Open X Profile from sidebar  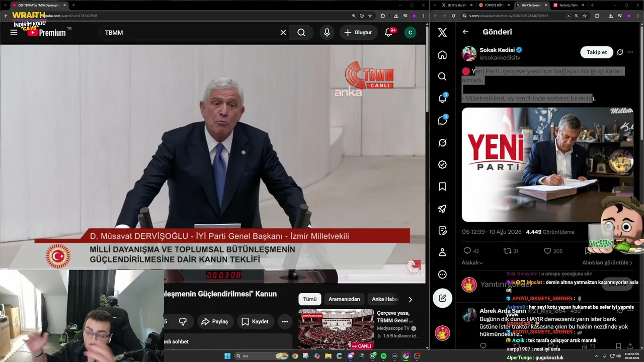(x=442, y=252)
